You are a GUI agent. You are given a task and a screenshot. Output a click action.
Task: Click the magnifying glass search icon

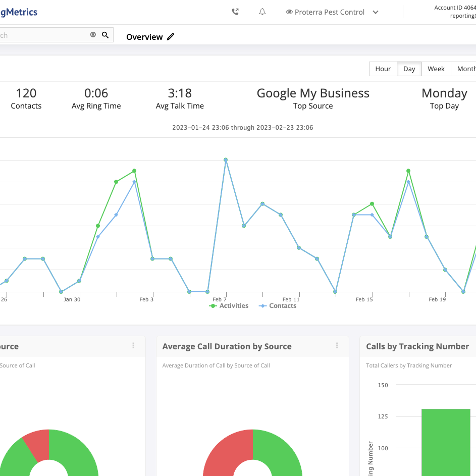pos(105,35)
